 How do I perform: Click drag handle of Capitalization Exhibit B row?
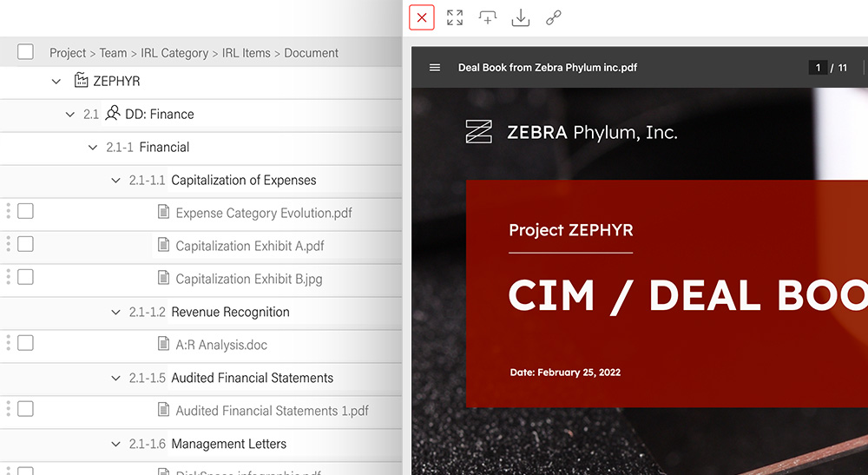pos(8,277)
